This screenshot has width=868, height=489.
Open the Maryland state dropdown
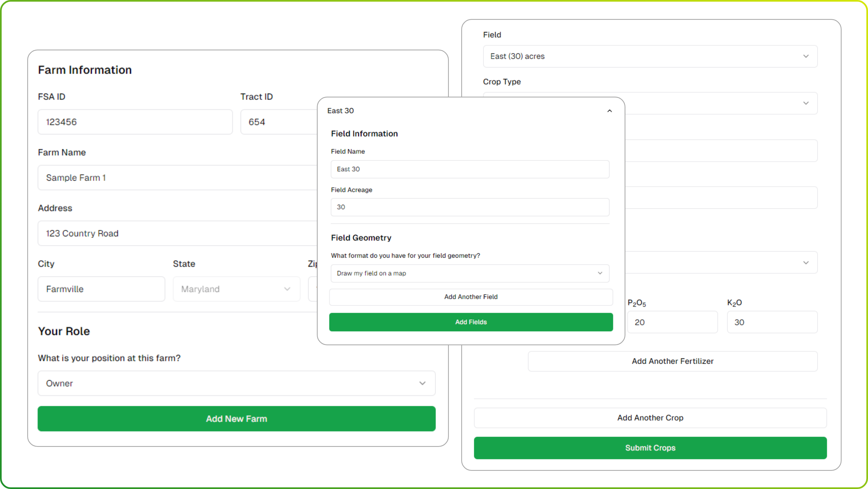click(236, 289)
